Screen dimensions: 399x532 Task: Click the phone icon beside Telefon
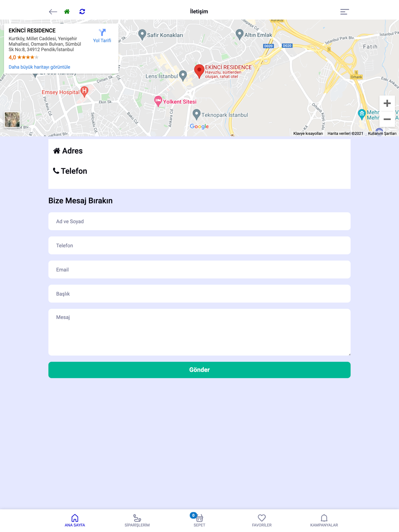click(56, 171)
